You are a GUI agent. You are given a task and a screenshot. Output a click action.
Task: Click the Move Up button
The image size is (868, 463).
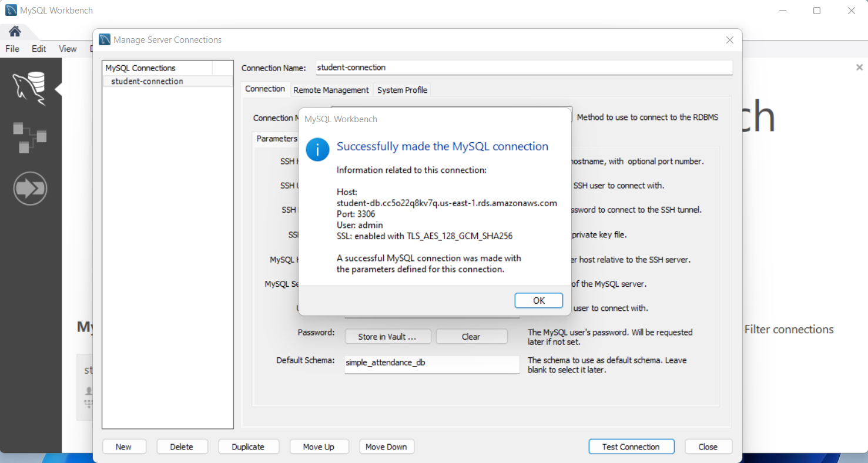click(x=319, y=447)
